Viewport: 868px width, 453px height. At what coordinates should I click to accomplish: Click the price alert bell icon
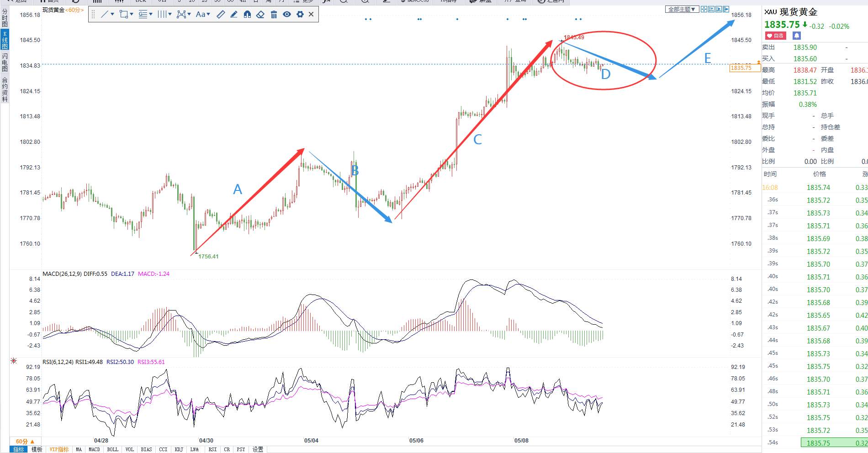797,36
